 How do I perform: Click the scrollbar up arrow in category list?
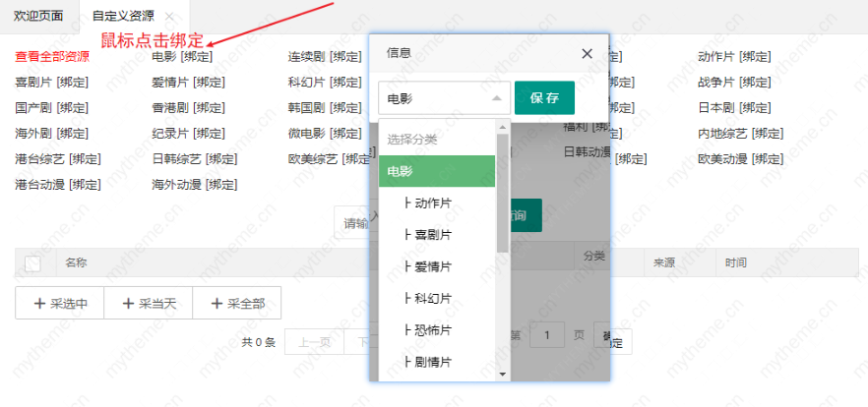502,126
